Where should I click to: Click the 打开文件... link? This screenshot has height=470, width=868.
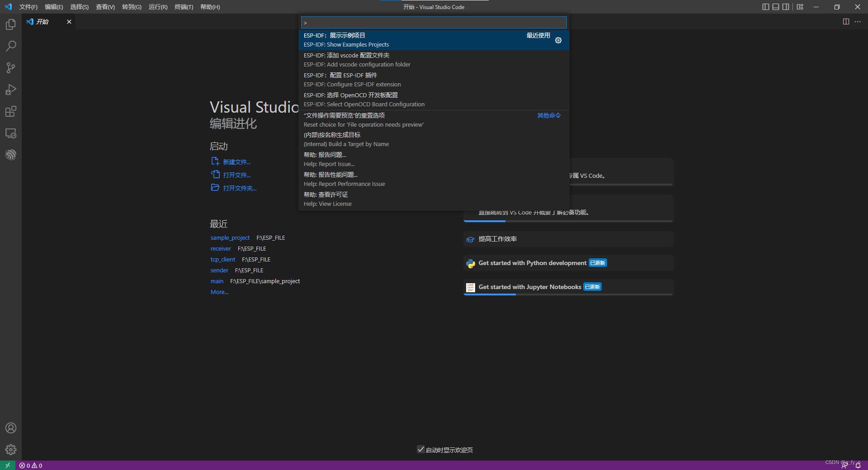[x=236, y=175]
